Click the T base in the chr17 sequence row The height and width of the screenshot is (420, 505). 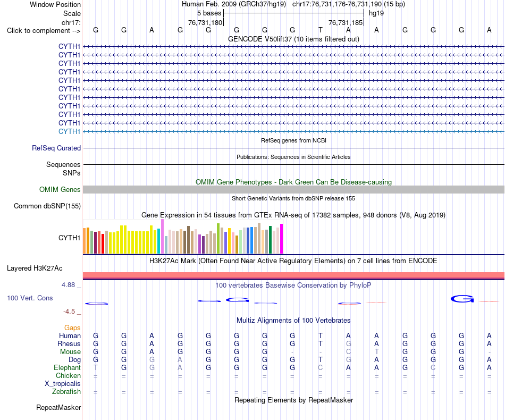tap(321, 30)
